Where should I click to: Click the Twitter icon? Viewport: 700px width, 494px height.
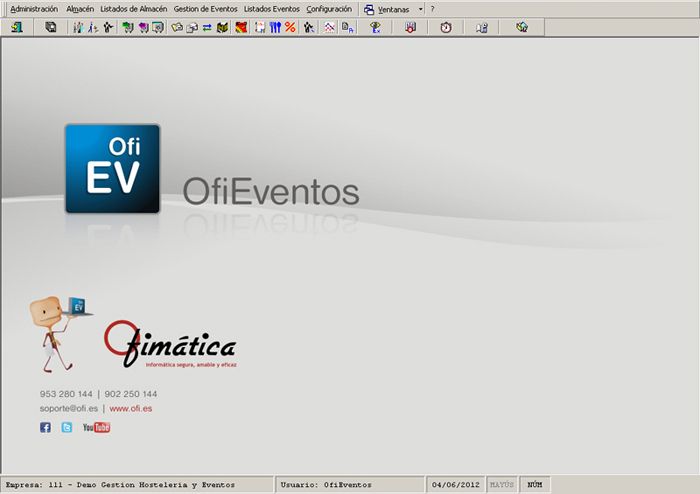pyautogui.click(x=67, y=428)
